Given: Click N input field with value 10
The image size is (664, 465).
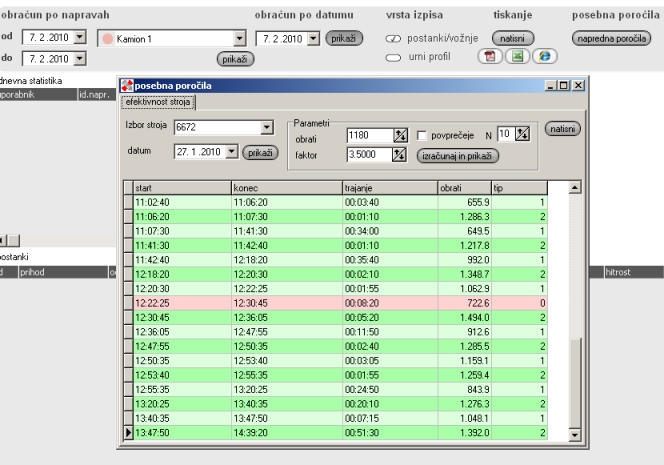Looking at the screenshot, I should click(x=506, y=134).
